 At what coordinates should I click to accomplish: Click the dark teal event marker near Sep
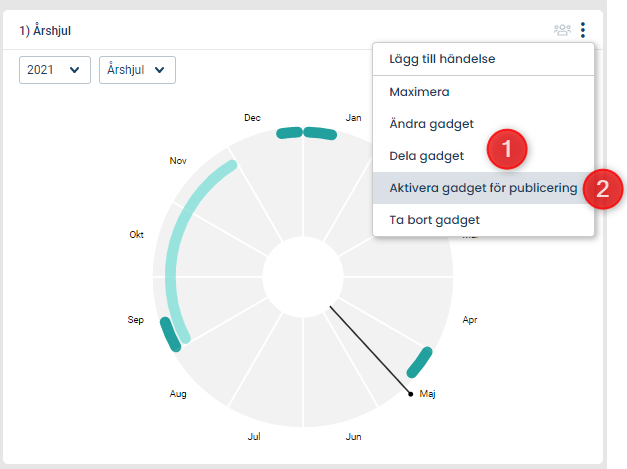[170, 334]
